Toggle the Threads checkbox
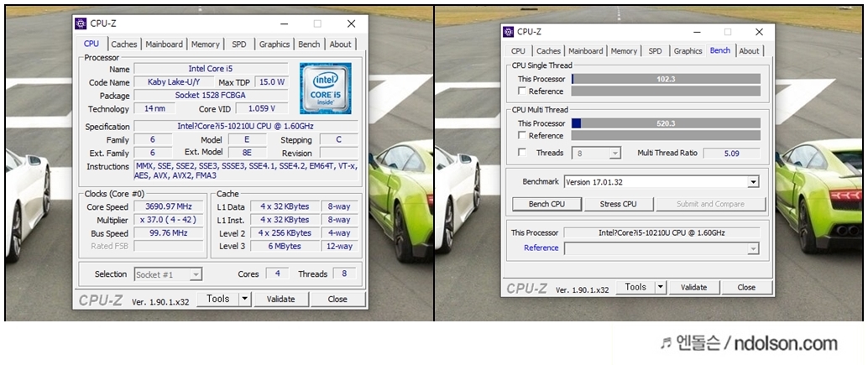Screen dimensions: 868x365 click(x=521, y=153)
